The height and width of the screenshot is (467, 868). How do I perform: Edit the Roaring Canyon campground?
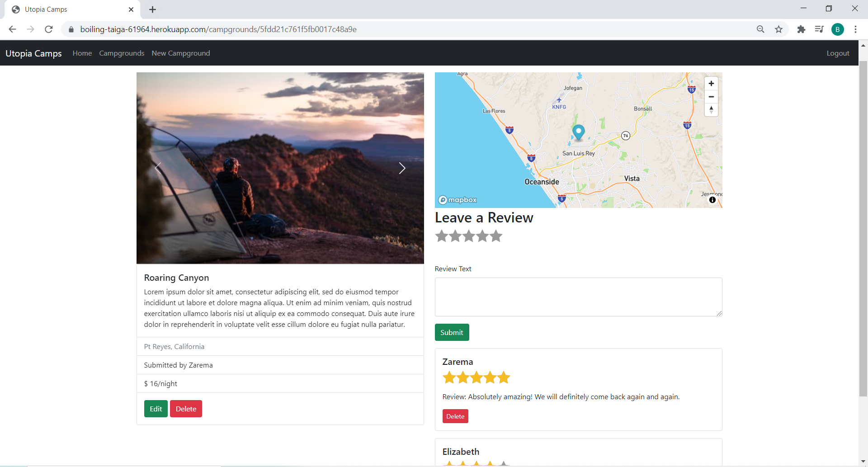155,408
